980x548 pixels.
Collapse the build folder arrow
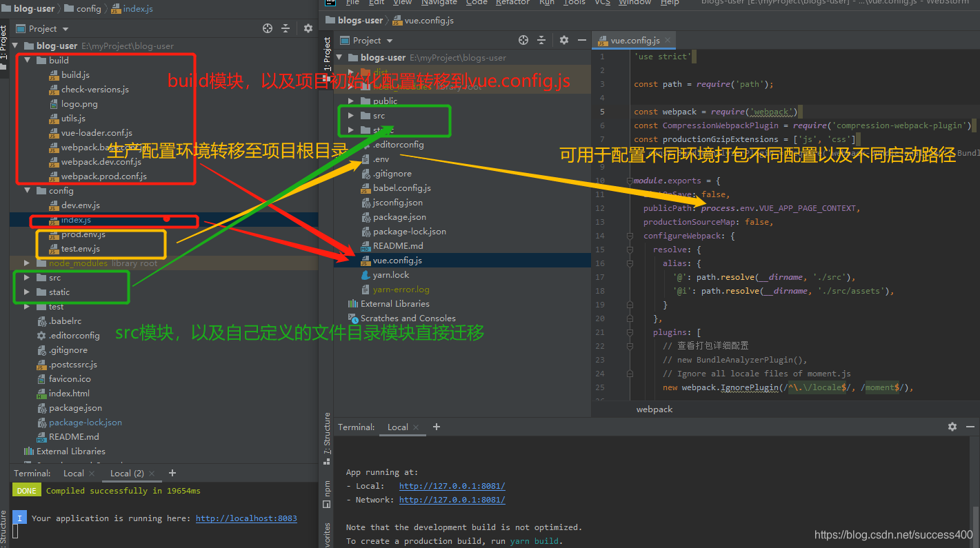coord(28,61)
